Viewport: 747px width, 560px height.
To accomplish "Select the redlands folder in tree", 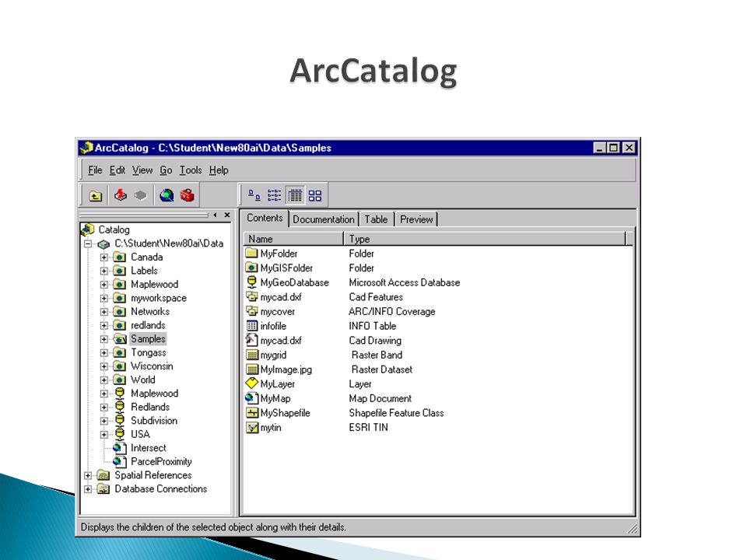I will point(148,325).
